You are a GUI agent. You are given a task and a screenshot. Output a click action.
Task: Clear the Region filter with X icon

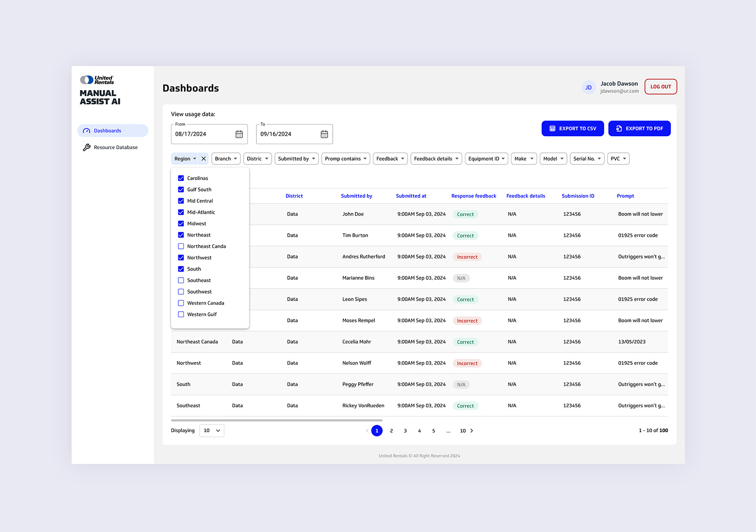204,159
